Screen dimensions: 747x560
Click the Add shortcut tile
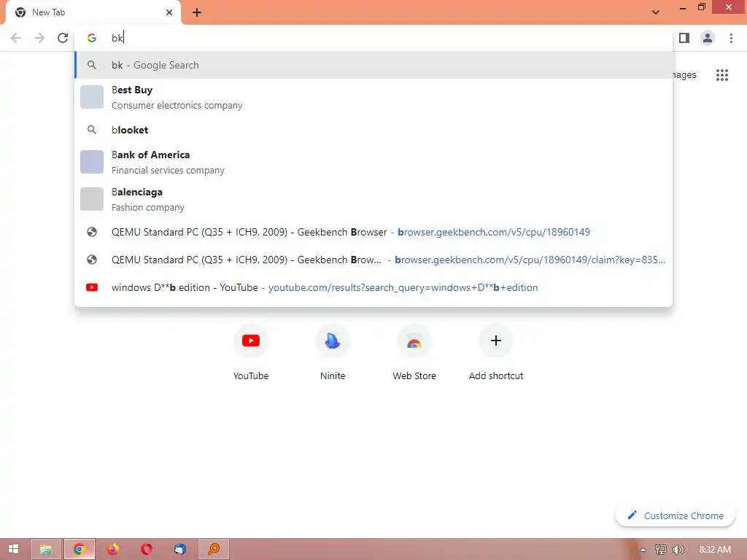coord(496,352)
